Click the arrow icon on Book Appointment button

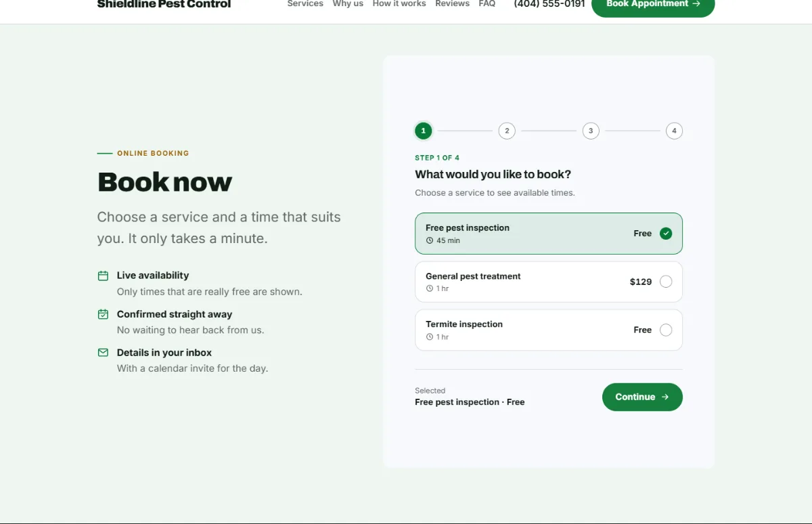point(696,3)
